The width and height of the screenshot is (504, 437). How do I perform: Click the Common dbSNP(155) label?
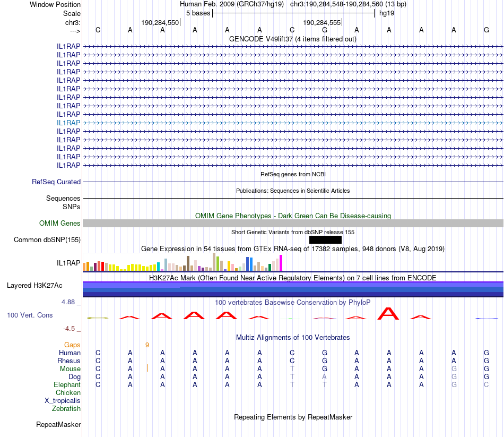(x=47, y=239)
